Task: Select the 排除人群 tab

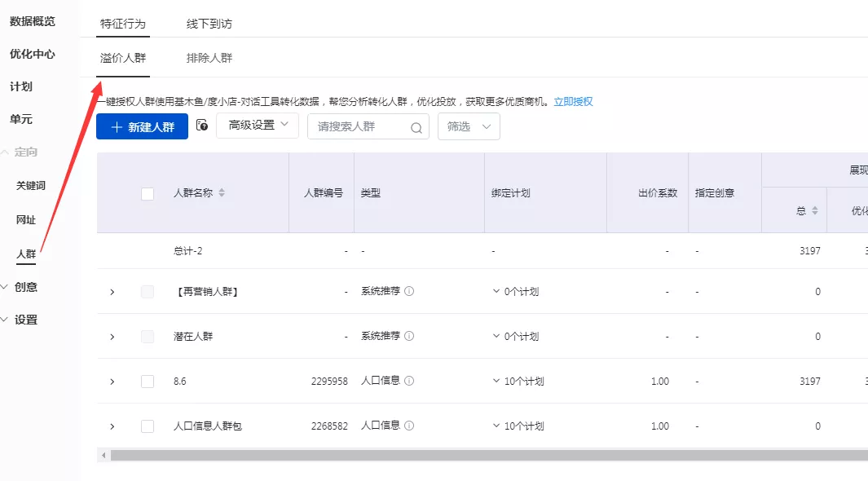Action: 209,58
